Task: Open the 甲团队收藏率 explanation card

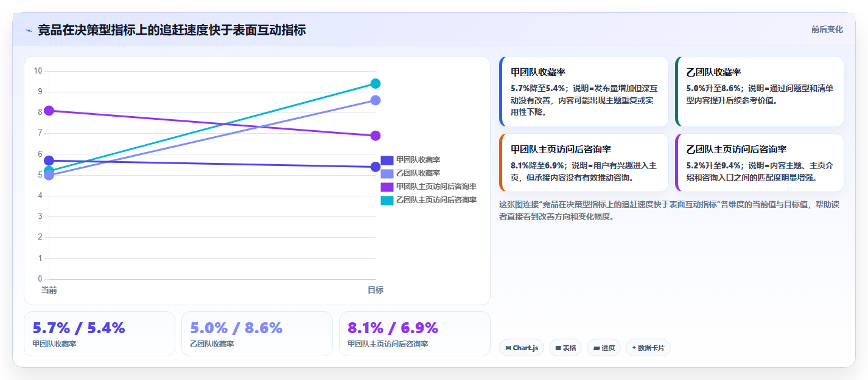Action: click(x=584, y=92)
